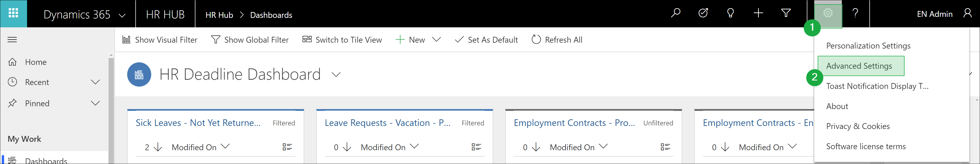Click the Show Visual Filter chart icon
The width and height of the screenshot is (980, 164).
[x=127, y=39]
